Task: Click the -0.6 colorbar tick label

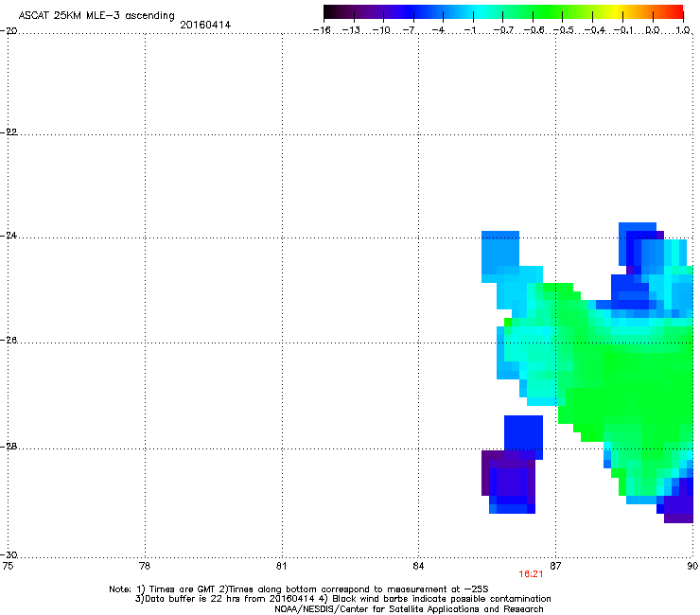Action: pos(534,30)
